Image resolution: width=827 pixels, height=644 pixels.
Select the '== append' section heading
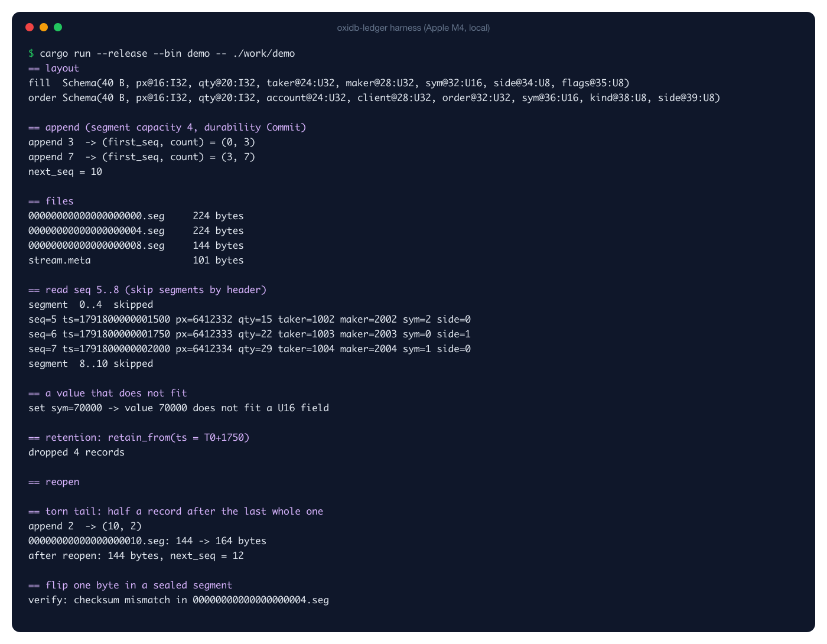[167, 128]
